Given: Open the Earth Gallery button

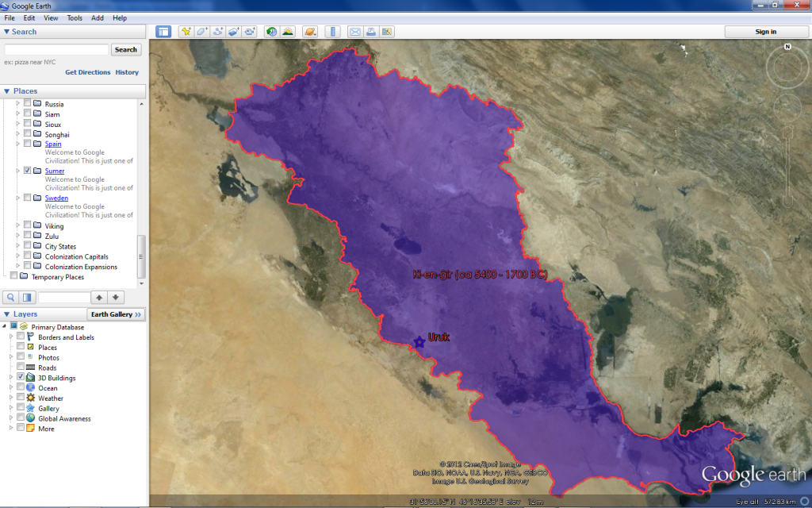Looking at the screenshot, I should pos(116,314).
